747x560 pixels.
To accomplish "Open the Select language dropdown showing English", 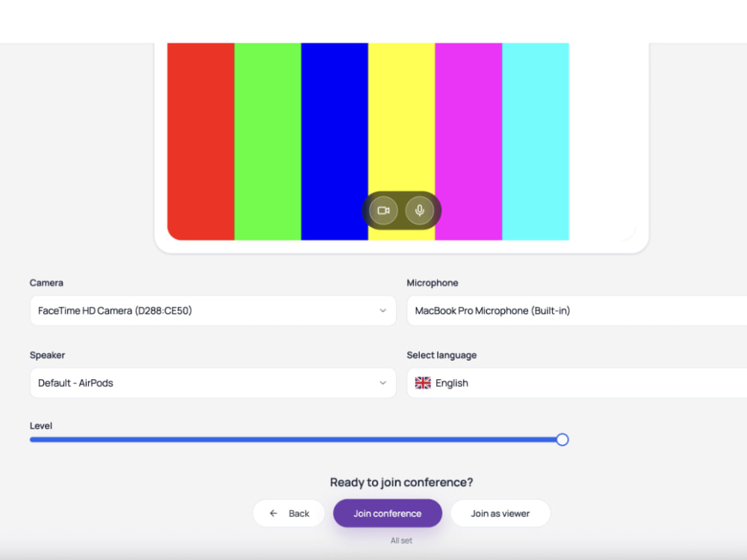I will (x=577, y=383).
